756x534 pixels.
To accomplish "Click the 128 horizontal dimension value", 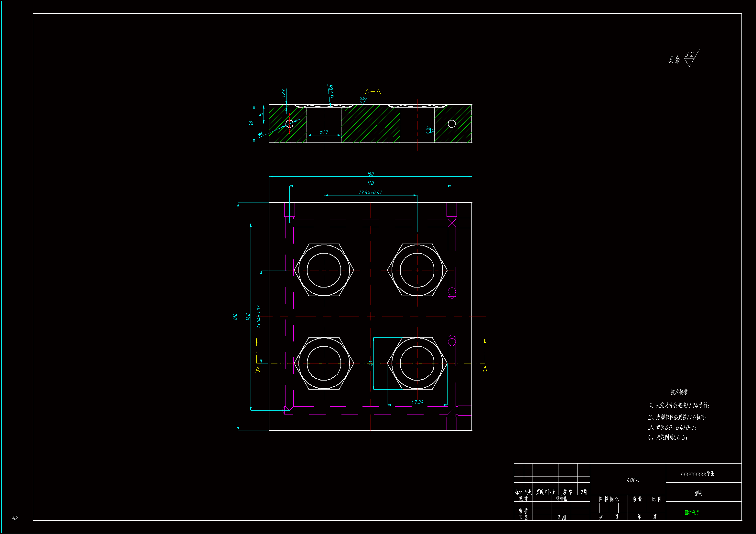I will 370,183.
